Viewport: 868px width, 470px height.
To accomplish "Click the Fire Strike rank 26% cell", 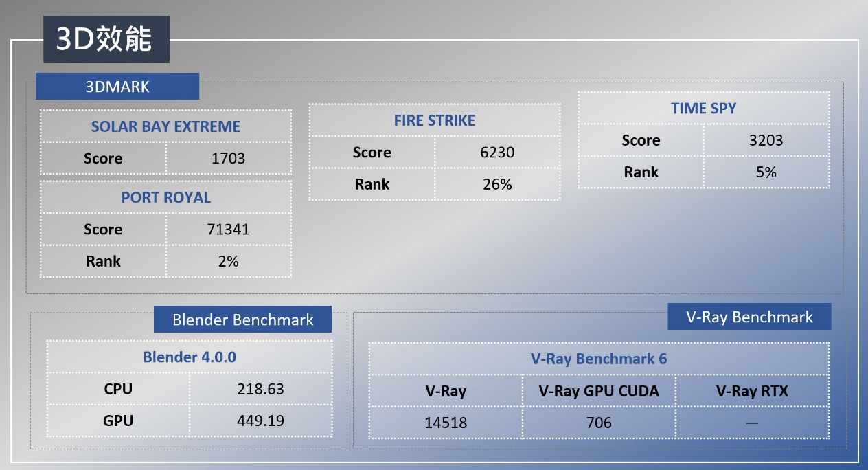I will 497,184.
